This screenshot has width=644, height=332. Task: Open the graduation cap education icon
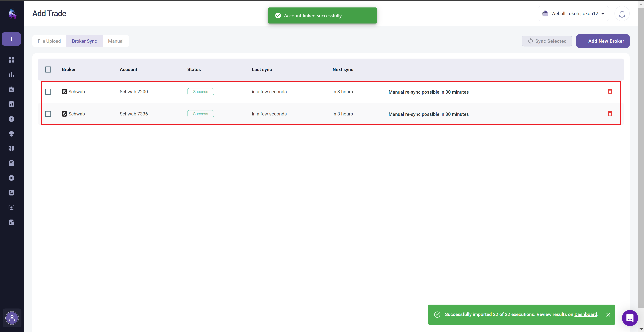11,134
